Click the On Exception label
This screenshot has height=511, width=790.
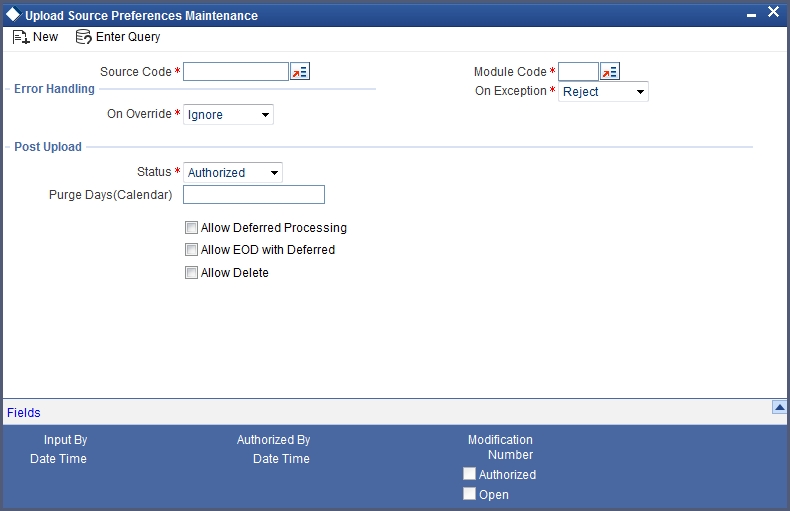pyautogui.click(x=511, y=91)
